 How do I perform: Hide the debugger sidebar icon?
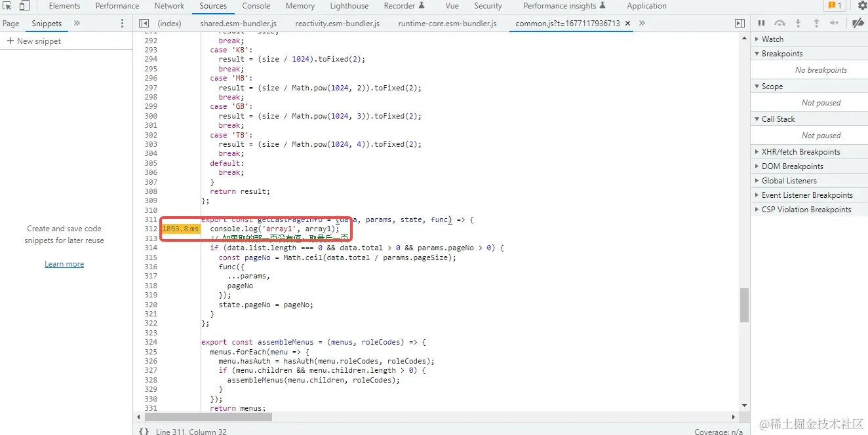[740, 23]
